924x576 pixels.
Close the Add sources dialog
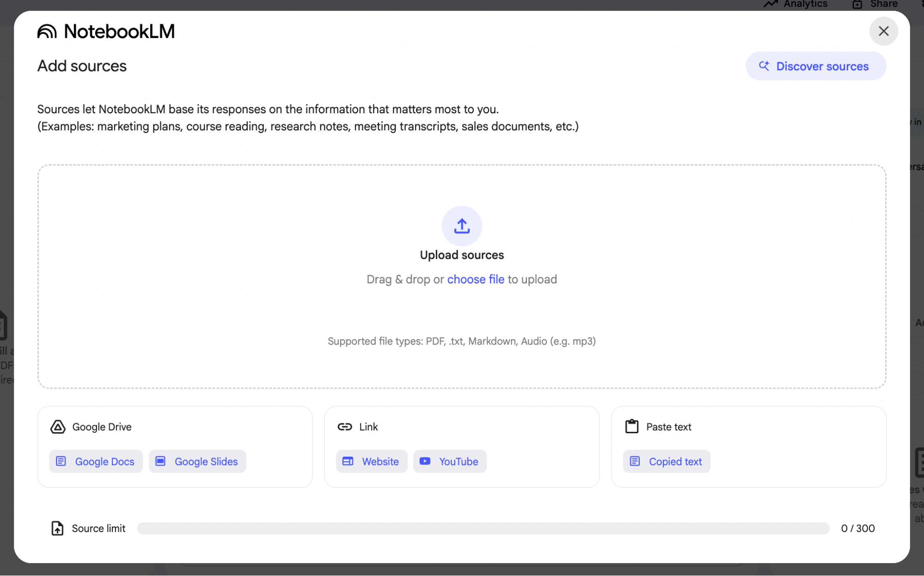coord(883,31)
